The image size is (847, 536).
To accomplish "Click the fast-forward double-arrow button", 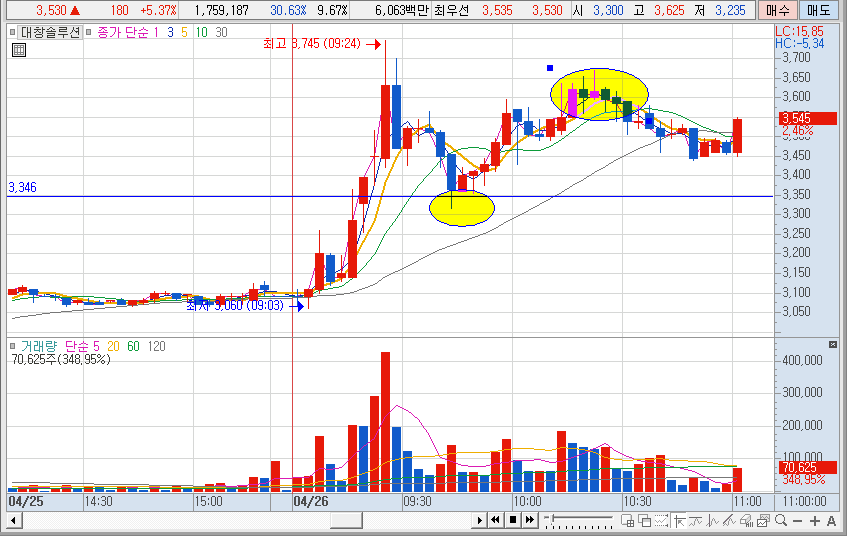I will click(529, 520).
